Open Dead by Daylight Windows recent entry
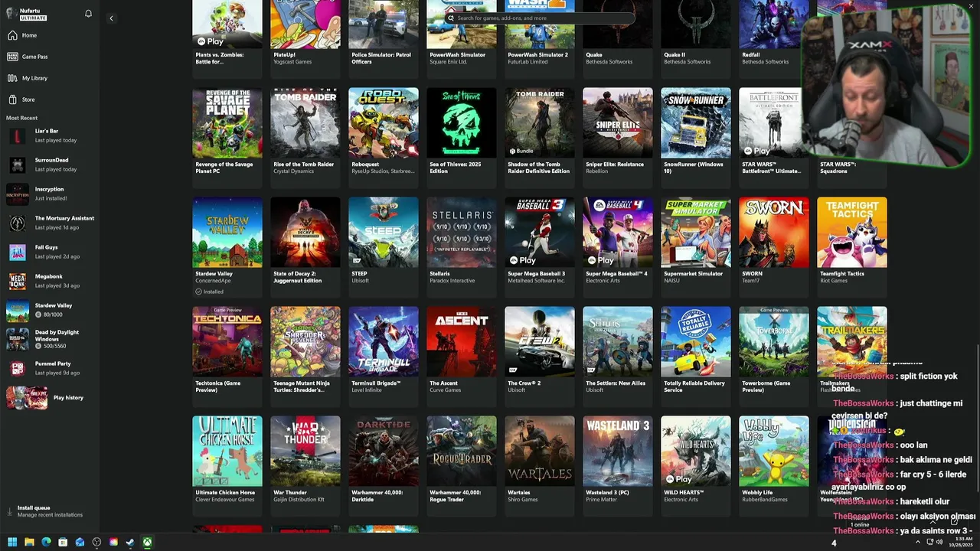 (50, 340)
